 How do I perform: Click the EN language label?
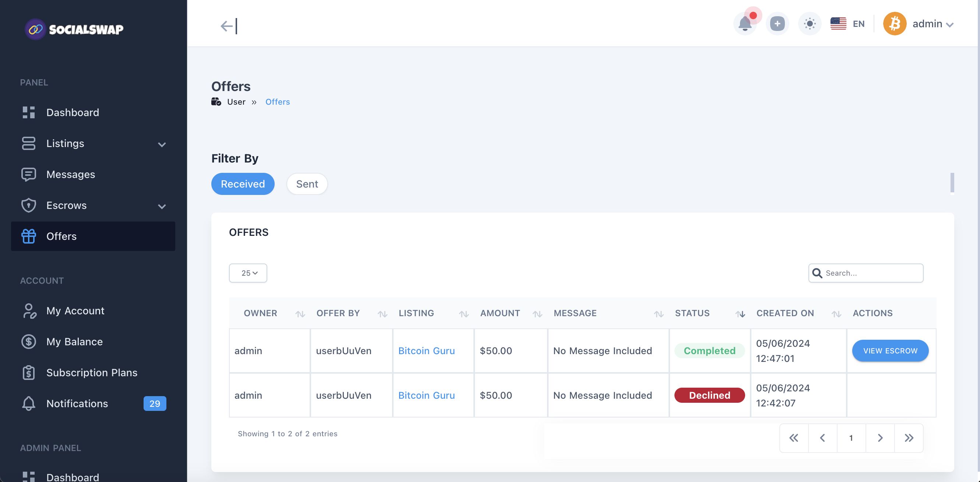tap(859, 24)
